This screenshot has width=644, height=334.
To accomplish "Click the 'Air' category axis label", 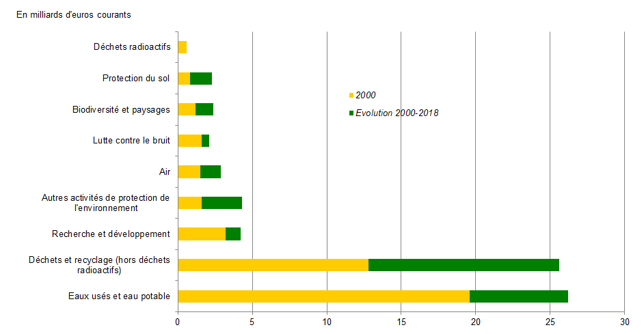I will coord(164,171).
